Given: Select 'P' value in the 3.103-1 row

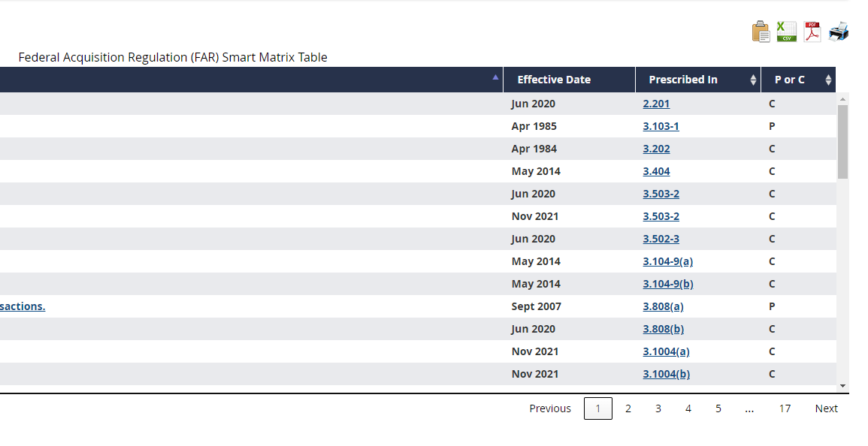Looking at the screenshot, I should point(772,126).
